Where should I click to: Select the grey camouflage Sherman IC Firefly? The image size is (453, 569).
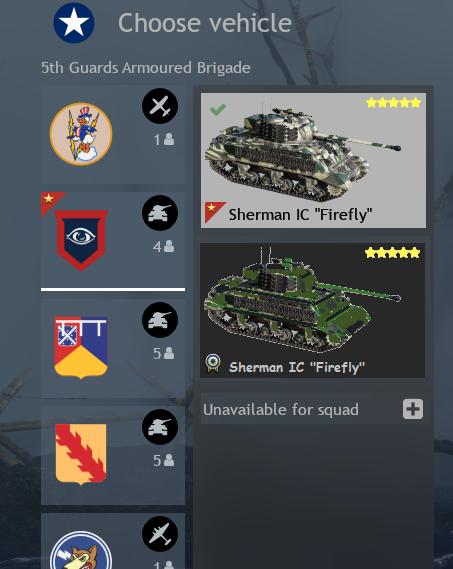313,160
